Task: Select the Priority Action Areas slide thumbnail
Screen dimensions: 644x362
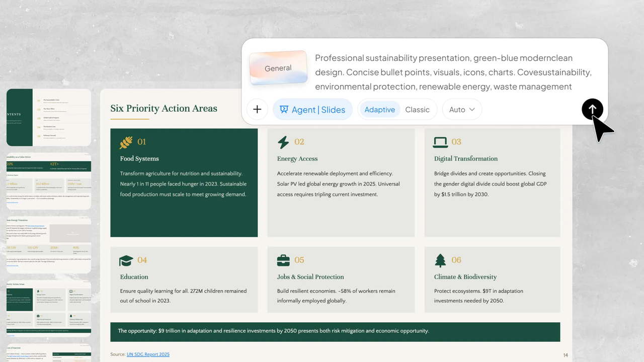Action: tap(49, 309)
